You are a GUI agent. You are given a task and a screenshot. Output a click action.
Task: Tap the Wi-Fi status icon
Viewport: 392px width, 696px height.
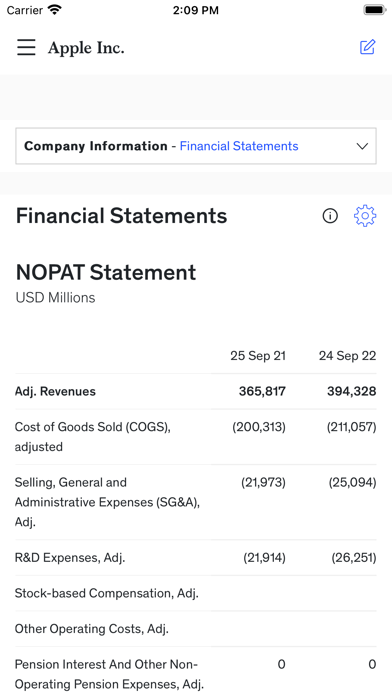55,10
